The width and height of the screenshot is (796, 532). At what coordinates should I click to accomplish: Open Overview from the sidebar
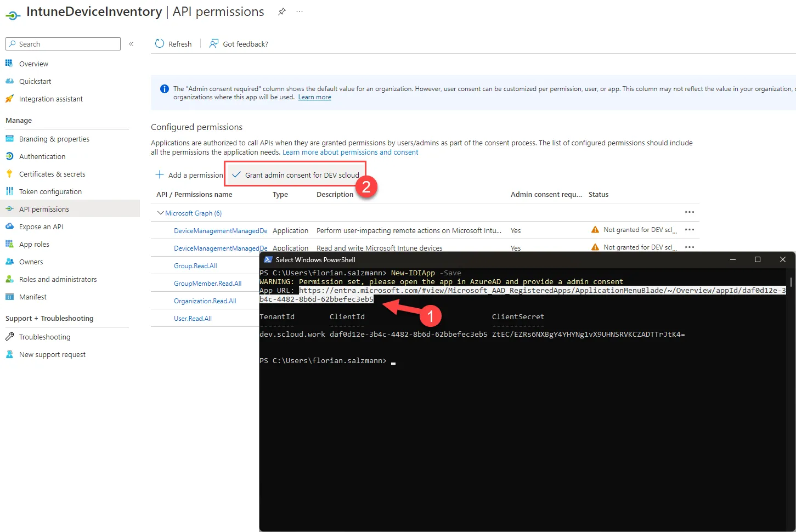tap(33, 64)
